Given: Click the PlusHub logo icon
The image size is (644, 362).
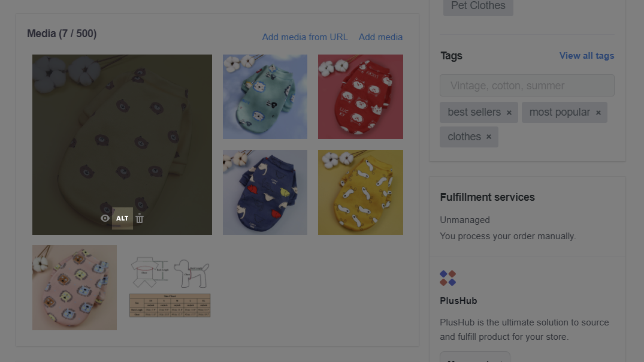Looking at the screenshot, I should pyautogui.click(x=448, y=278).
